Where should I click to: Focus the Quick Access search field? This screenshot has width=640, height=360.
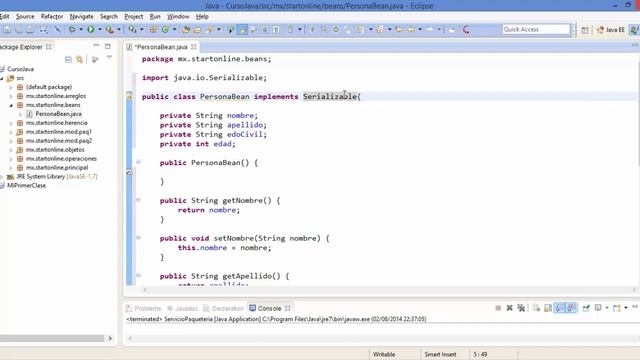tap(536, 29)
